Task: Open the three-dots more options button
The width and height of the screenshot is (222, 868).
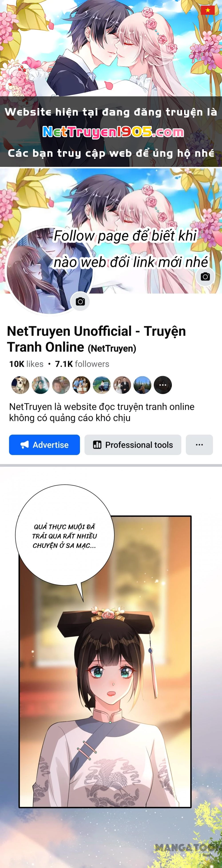Action: [x=199, y=445]
